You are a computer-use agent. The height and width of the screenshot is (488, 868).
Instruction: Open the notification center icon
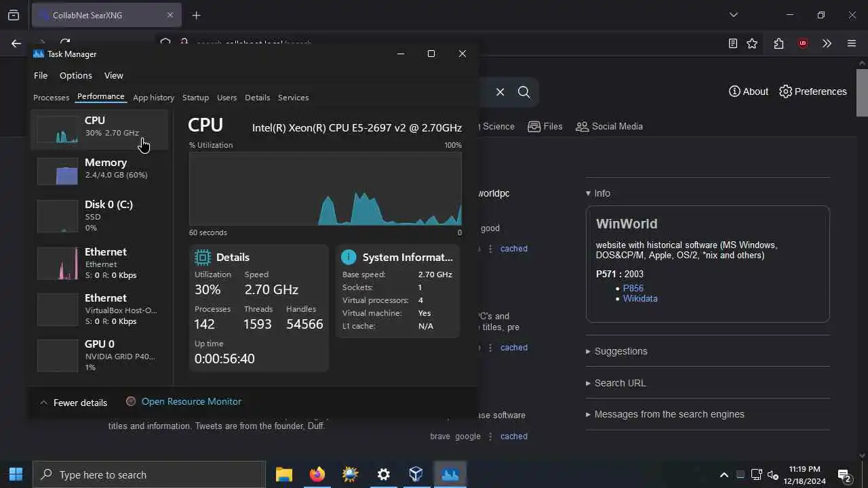click(844, 475)
